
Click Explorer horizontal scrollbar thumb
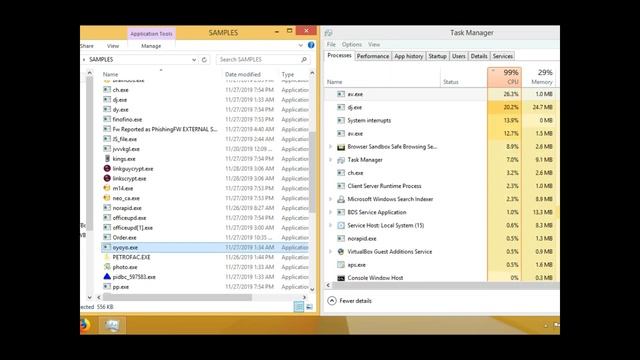(177, 297)
